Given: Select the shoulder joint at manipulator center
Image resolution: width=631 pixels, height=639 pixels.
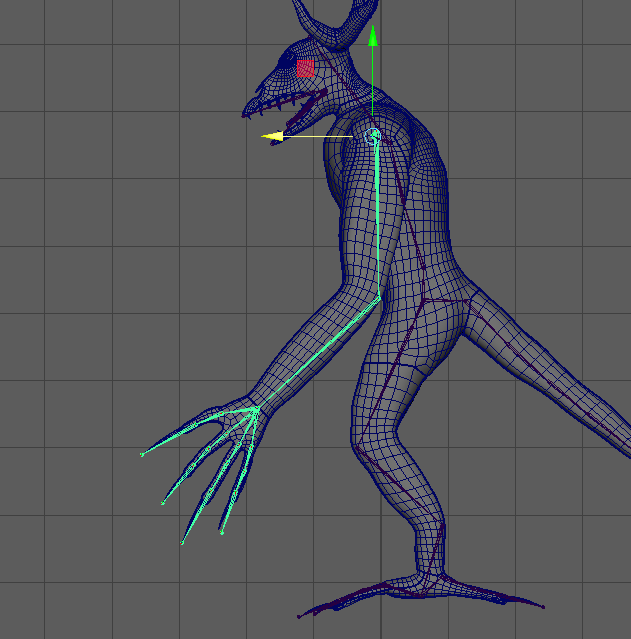Looking at the screenshot, I should pos(375,136).
